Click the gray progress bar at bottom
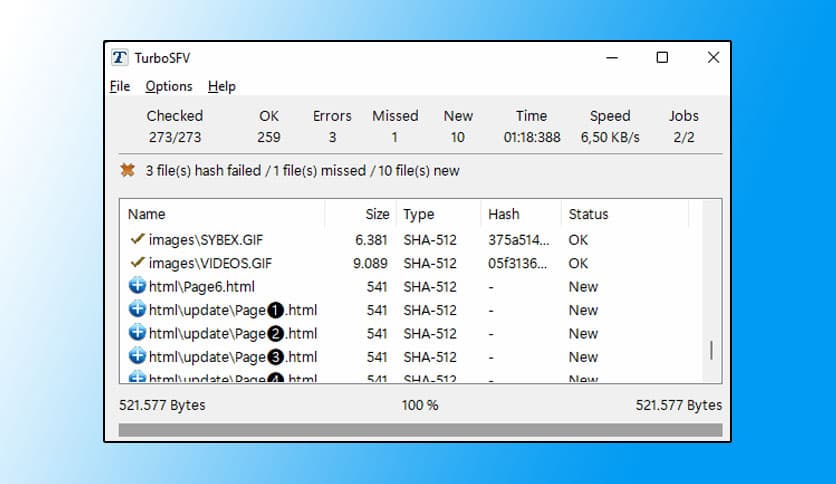The width and height of the screenshot is (836, 484). 420,430
